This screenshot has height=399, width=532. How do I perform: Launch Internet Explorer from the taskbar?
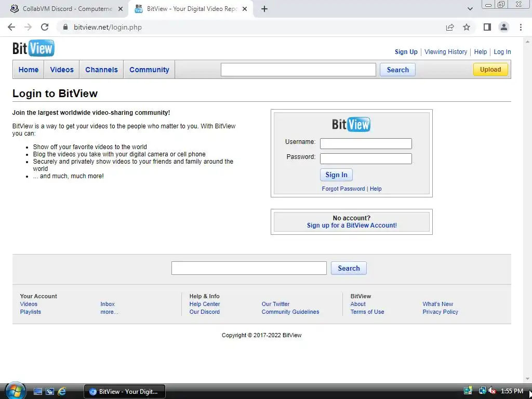(62, 392)
